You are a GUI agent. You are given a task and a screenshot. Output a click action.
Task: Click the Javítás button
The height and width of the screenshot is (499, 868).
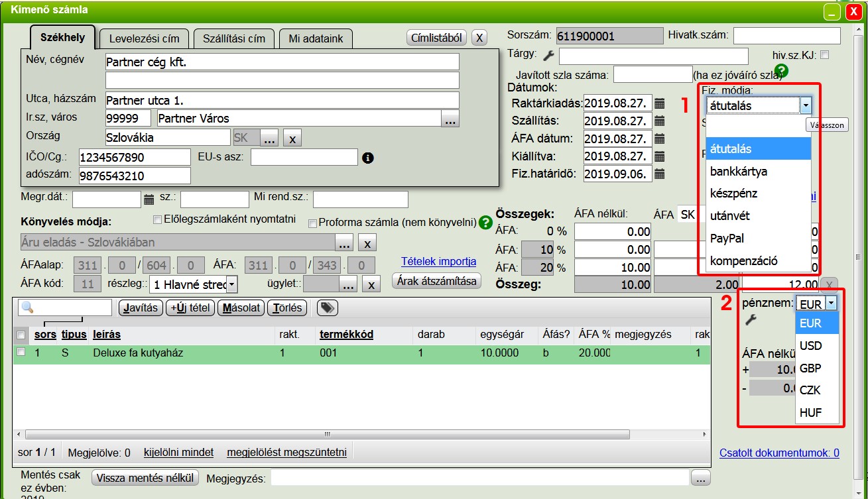tap(141, 307)
